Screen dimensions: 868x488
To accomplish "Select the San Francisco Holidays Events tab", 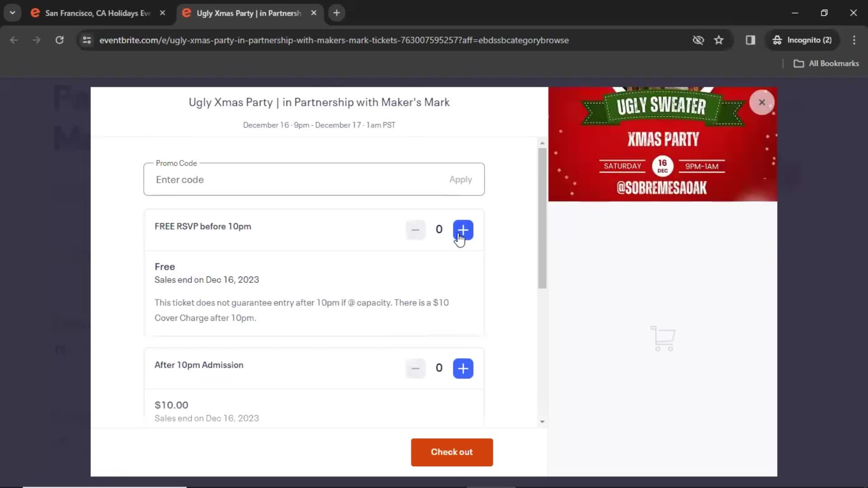I will coord(98,13).
